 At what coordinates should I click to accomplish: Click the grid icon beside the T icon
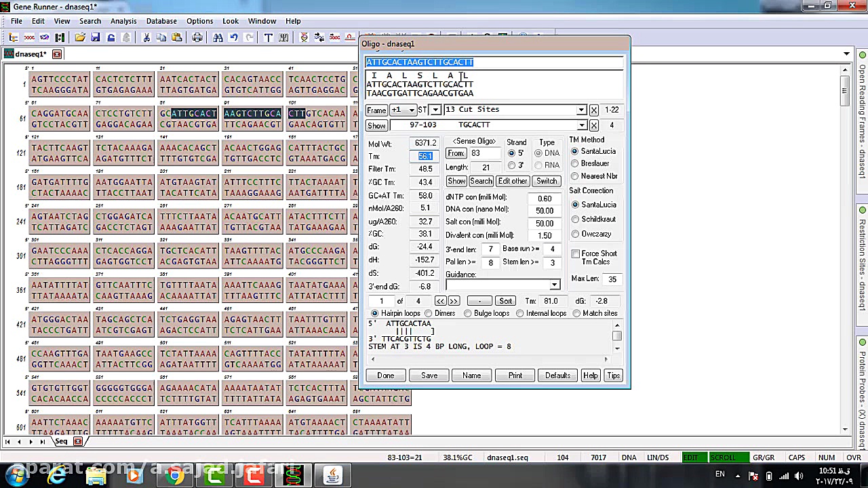point(283,38)
